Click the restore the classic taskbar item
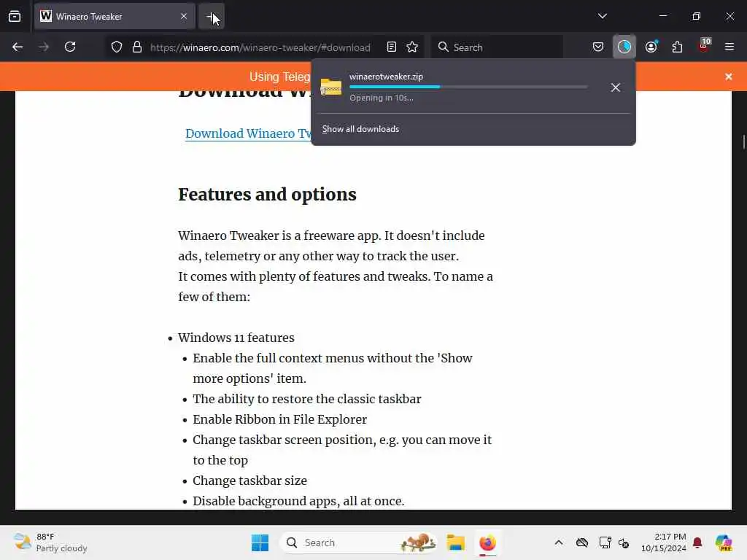This screenshot has height=560, width=747. [x=307, y=399]
